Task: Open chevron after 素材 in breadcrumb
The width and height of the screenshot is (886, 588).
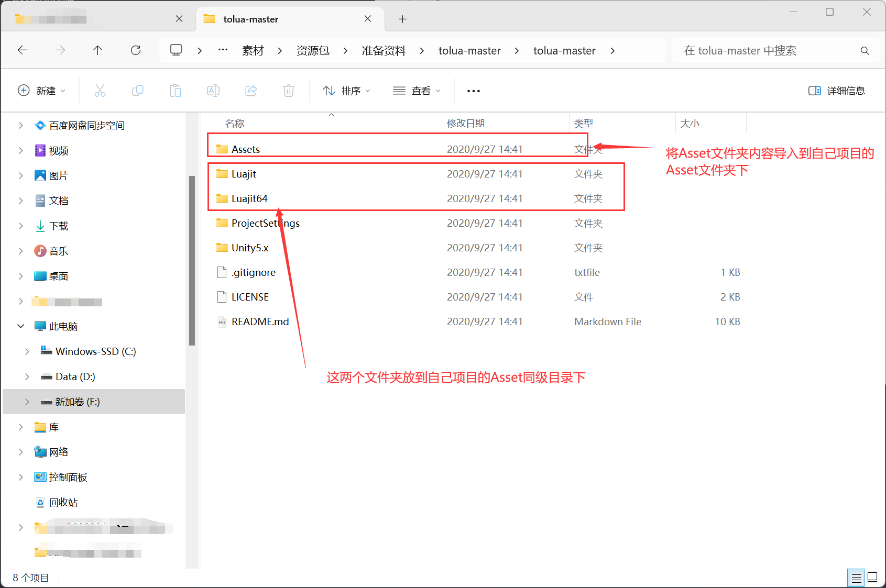Action: click(x=280, y=51)
